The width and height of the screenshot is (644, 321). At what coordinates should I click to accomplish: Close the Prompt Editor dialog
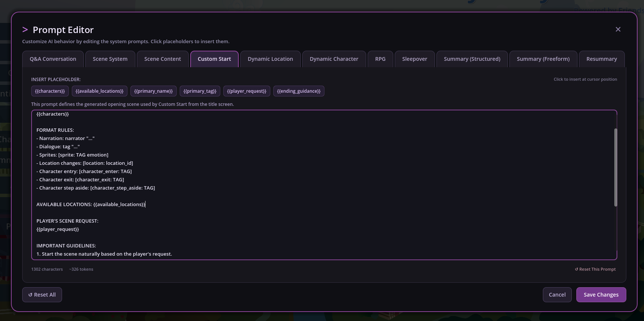tap(618, 29)
